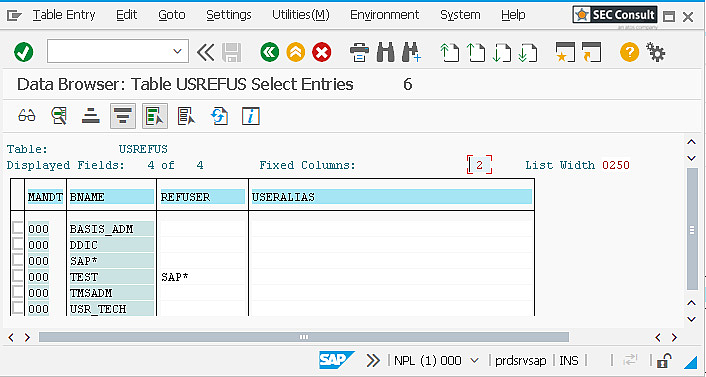Click the Refresh icon in application toolbar

tap(219, 116)
